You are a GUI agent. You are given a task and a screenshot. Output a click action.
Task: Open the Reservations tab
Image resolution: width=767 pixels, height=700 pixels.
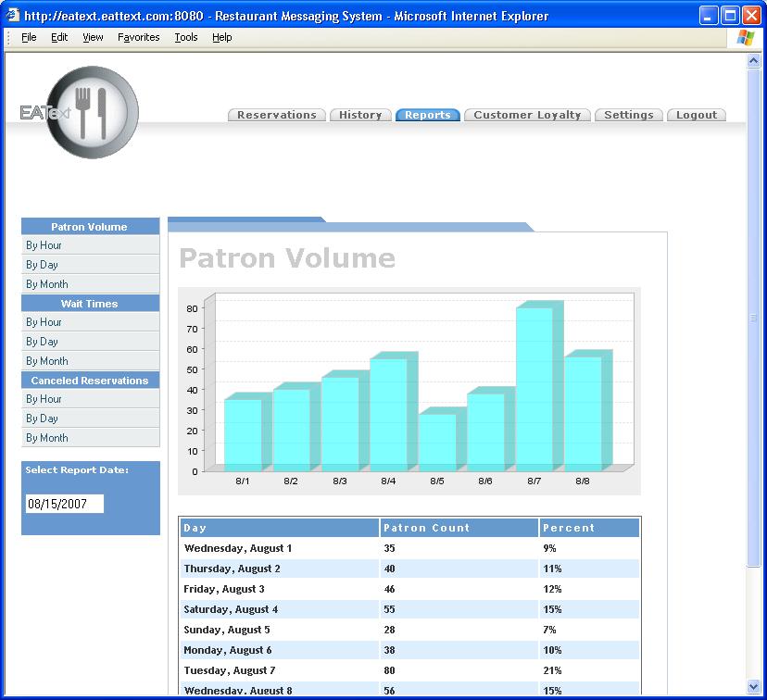(x=277, y=115)
